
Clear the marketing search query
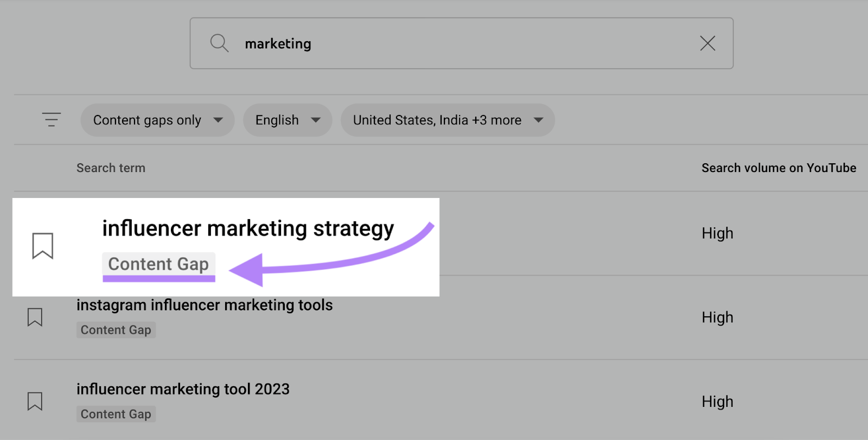[707, 43]
